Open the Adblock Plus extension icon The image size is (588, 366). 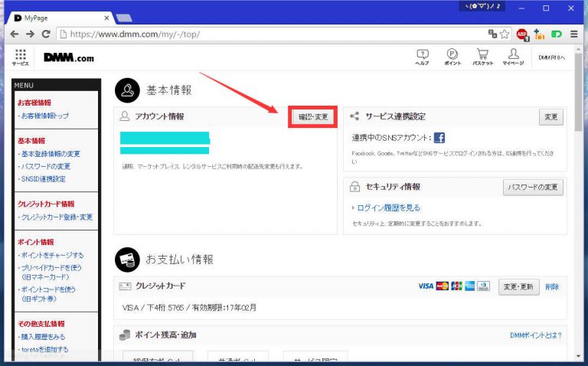(522, 34)
